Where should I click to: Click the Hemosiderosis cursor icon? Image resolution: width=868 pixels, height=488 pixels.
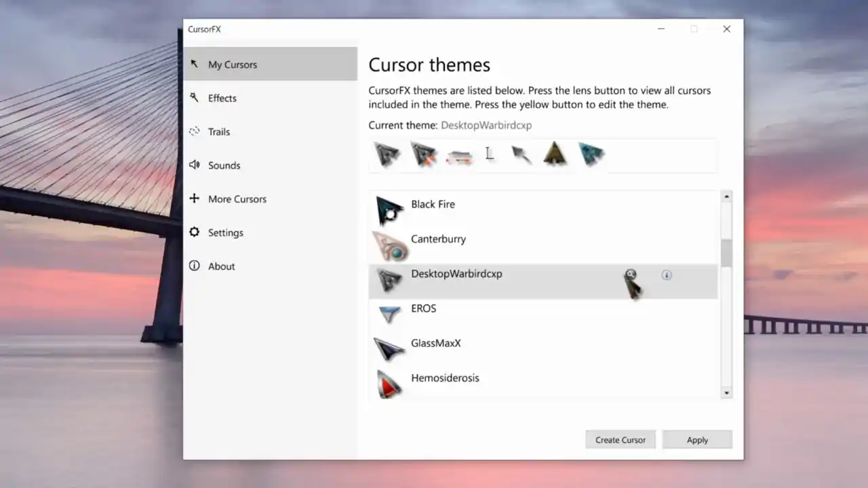389,384
